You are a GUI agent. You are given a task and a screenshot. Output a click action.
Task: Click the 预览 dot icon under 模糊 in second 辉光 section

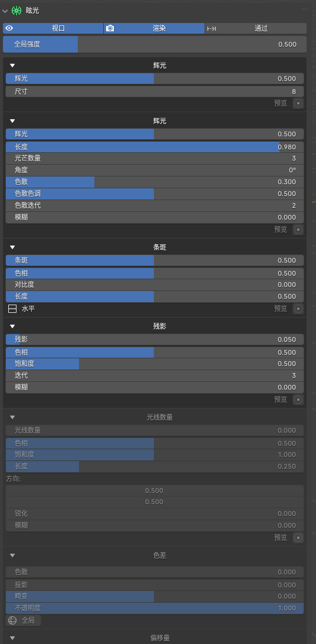coord(298,230)
